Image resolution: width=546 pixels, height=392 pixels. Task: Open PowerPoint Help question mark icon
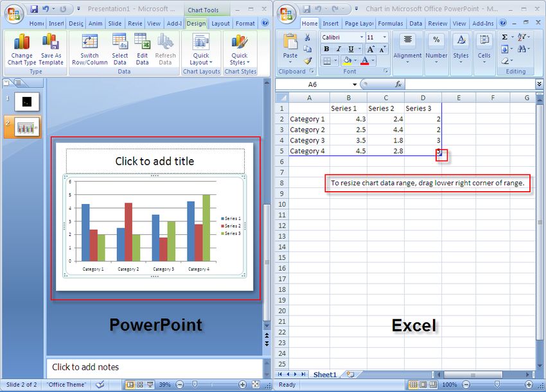tap(265, 23)
